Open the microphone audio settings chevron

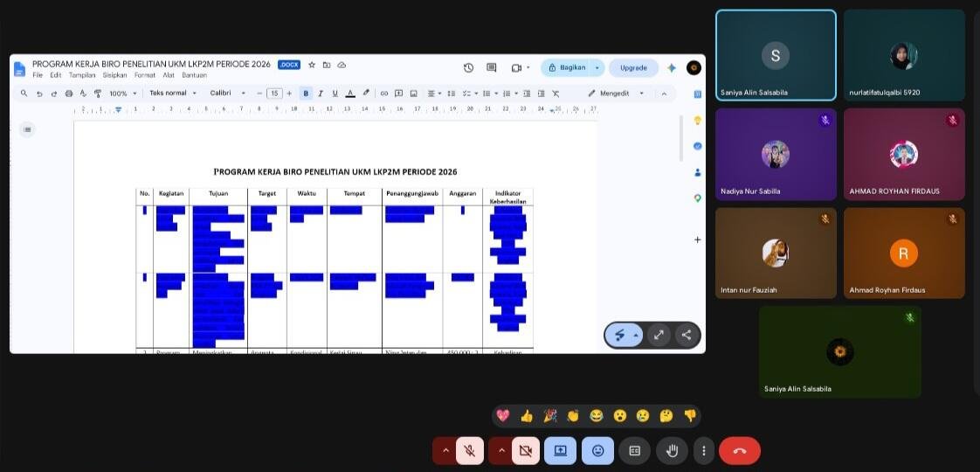click(445, 451)
